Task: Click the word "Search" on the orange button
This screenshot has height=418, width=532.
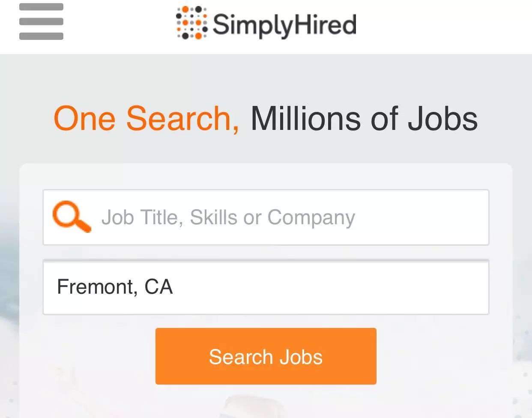Action: pyautogui.click(x=240, y=357)
